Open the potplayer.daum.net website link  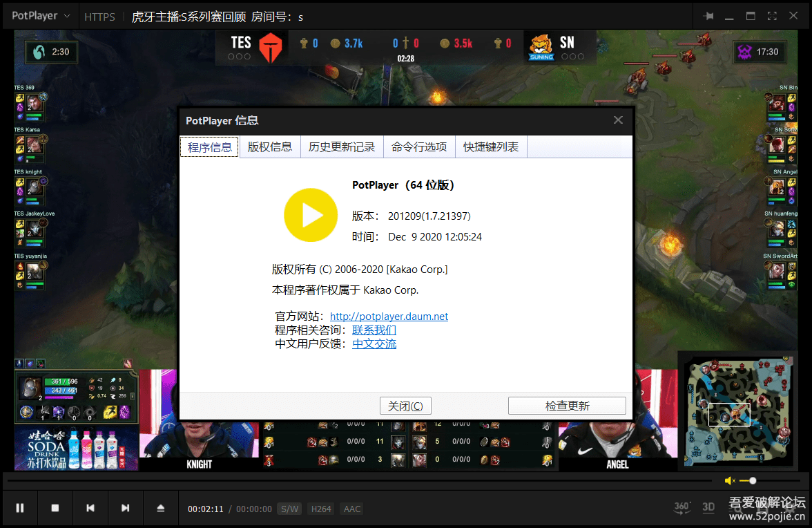[x=389, y=317]
